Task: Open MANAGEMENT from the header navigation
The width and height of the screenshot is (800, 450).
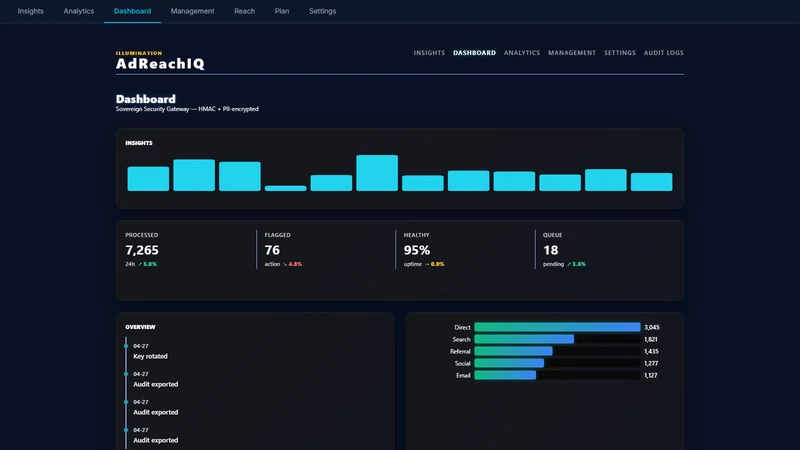Action: point(572,53)
